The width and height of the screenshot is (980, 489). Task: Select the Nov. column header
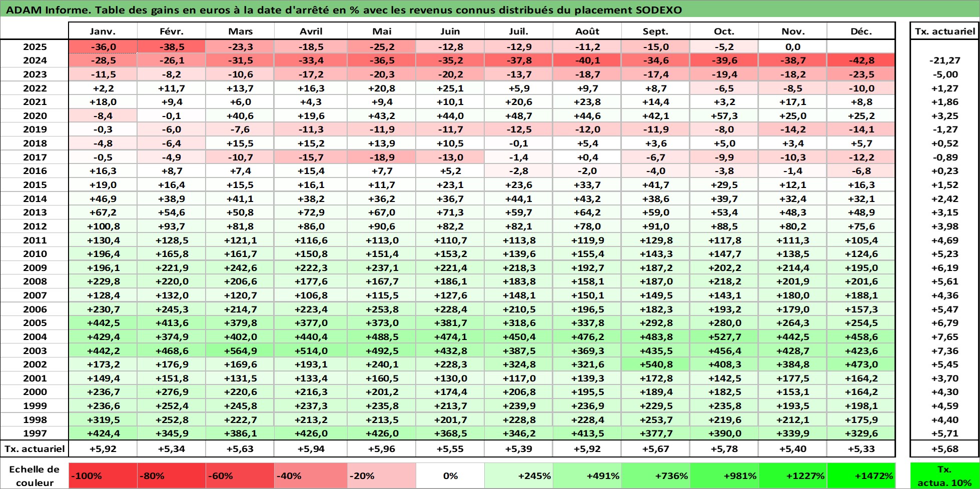[x=793, y=31]
